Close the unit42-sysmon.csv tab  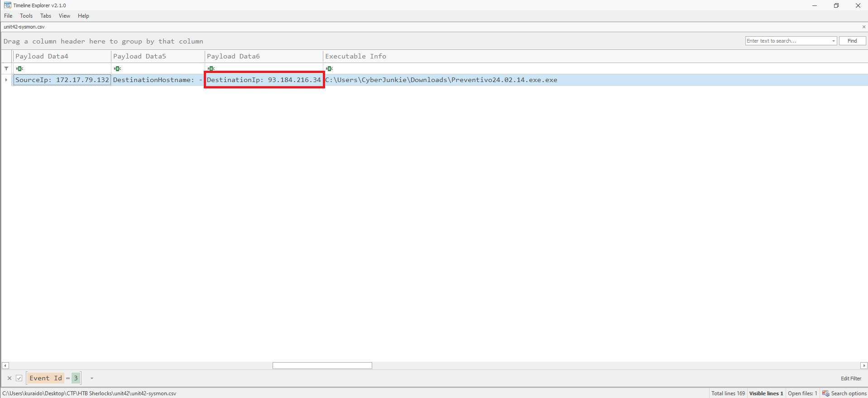[x=863, y=27]
